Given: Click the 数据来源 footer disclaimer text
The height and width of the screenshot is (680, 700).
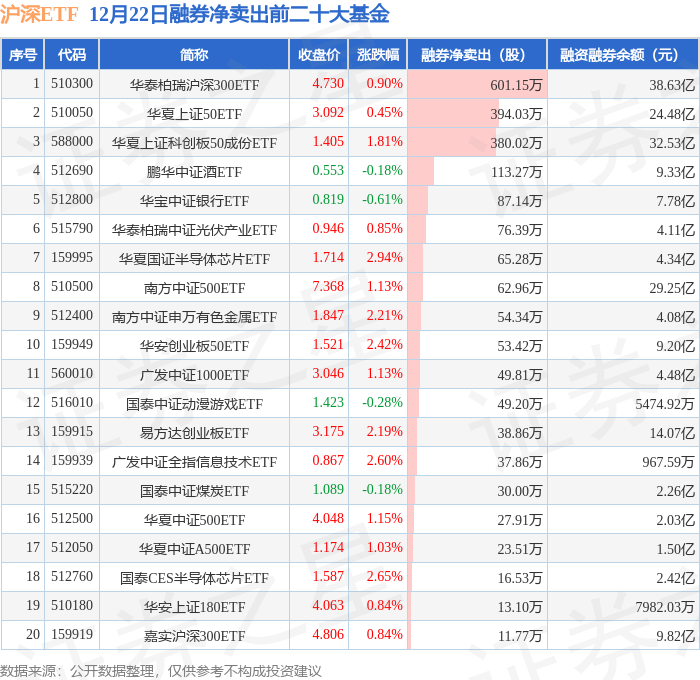Looking at the screenshot, I should [x=161, y=671].
